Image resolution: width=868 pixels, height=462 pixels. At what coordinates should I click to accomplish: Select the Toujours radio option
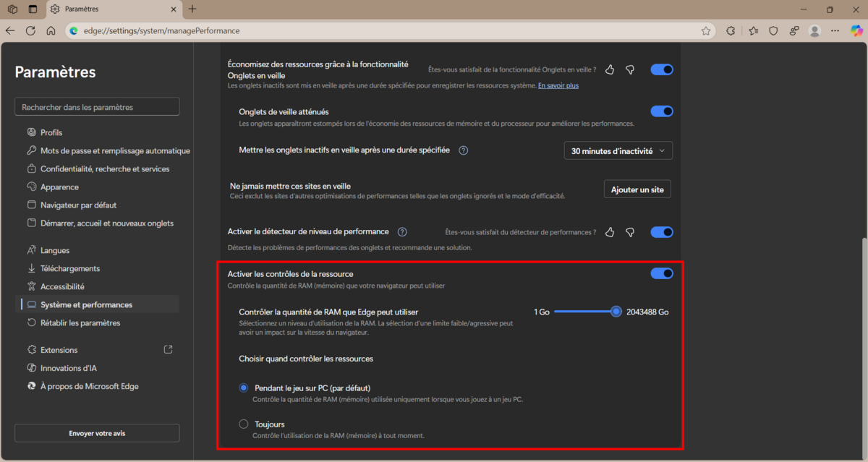244,424
